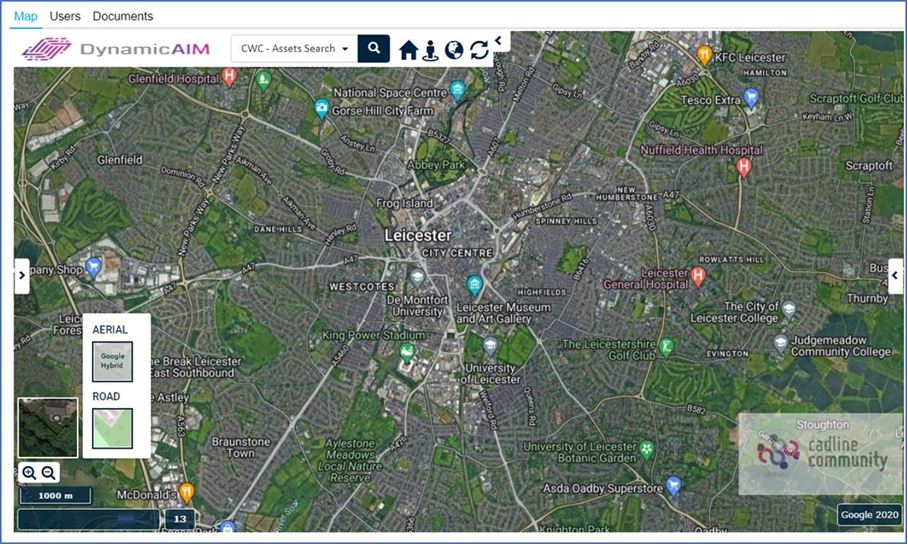The height and width of the screenshot is (546, 908).
Task: Open the Documents tab
Action: [x=123, y=16]
